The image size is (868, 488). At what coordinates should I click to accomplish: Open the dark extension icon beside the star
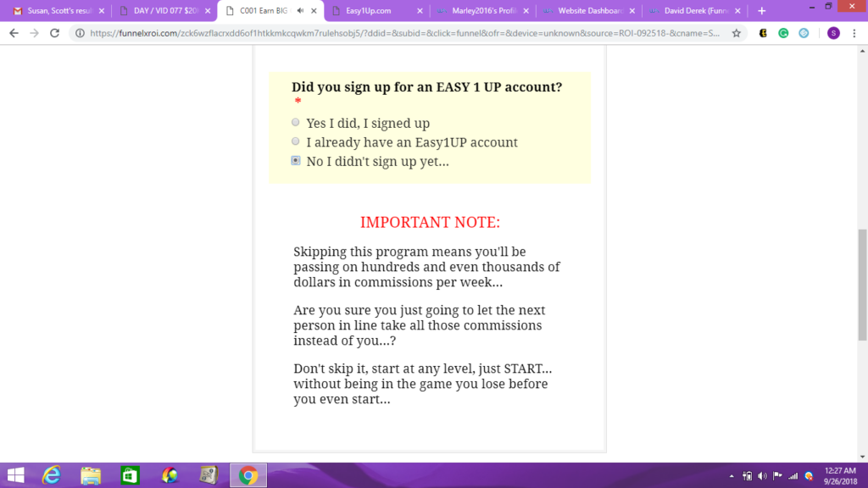point(763,33)
